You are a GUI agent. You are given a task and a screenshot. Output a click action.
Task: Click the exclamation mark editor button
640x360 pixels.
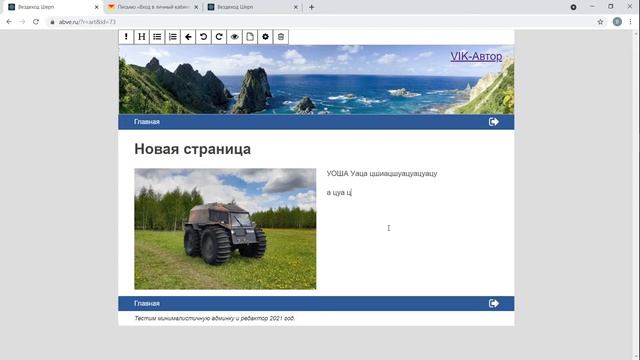tap(126, 37)
